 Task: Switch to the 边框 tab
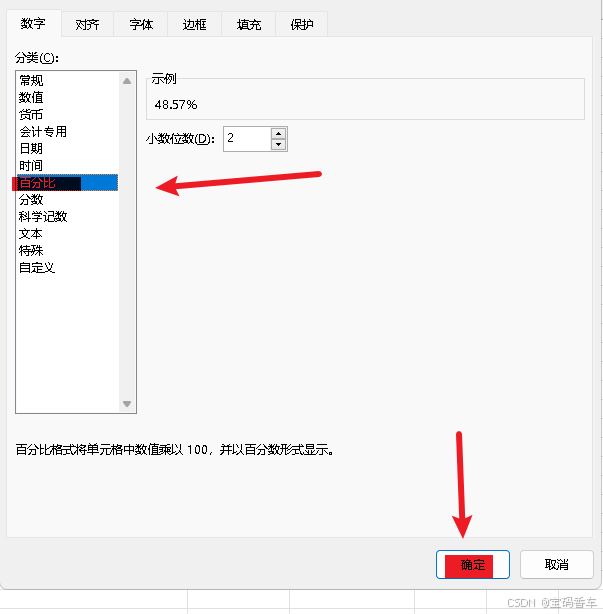[x=195, y=25]
